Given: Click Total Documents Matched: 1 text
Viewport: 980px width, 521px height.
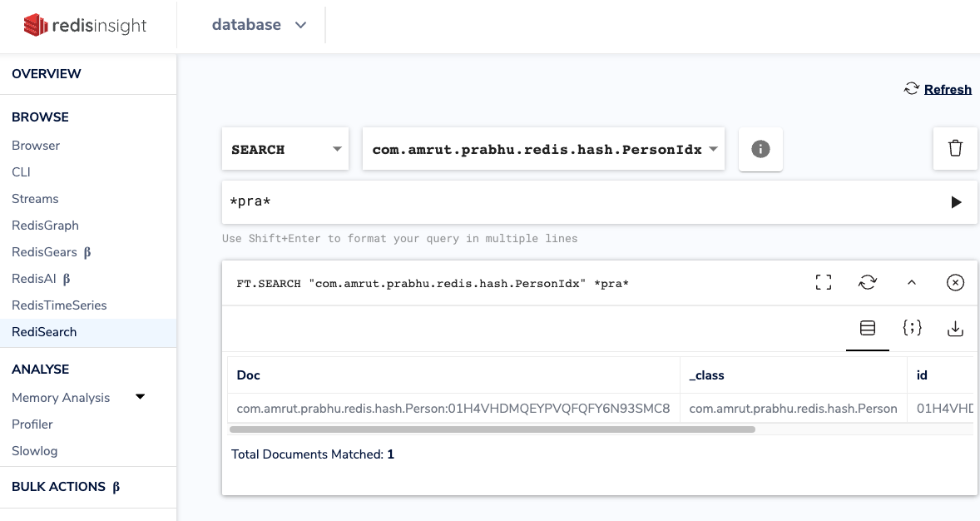Looking at the screenshot, I should 313,454.
